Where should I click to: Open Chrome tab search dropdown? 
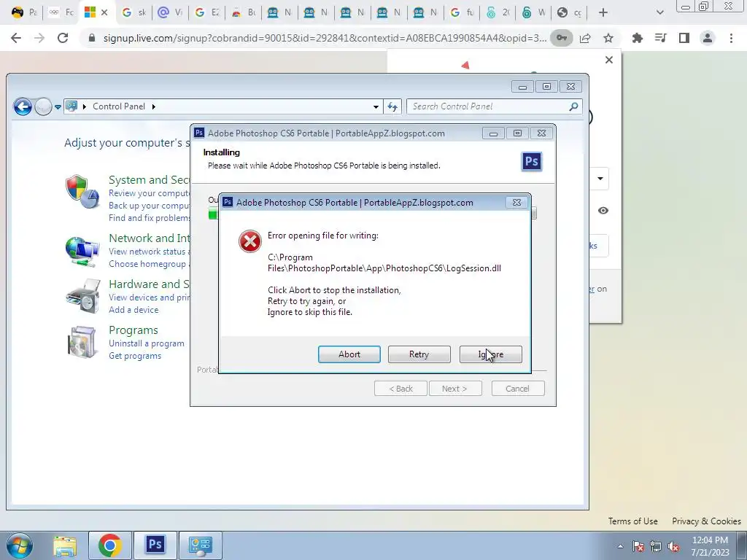pos(659,13)
